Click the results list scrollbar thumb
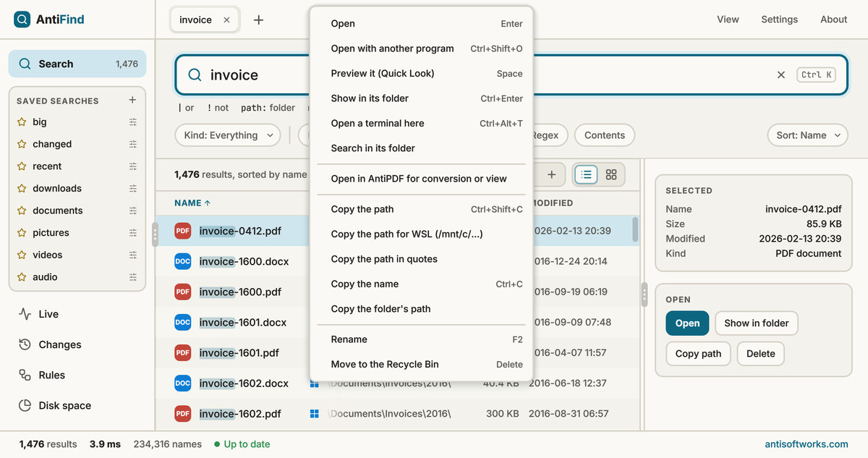Viewport: 868px width, 458px height. pos(635,230)
